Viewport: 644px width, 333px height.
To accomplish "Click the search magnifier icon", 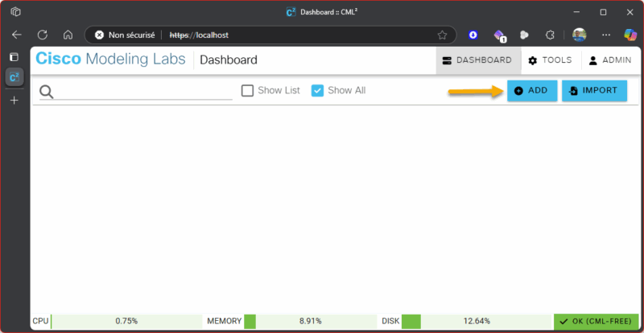I will [47, 92].
